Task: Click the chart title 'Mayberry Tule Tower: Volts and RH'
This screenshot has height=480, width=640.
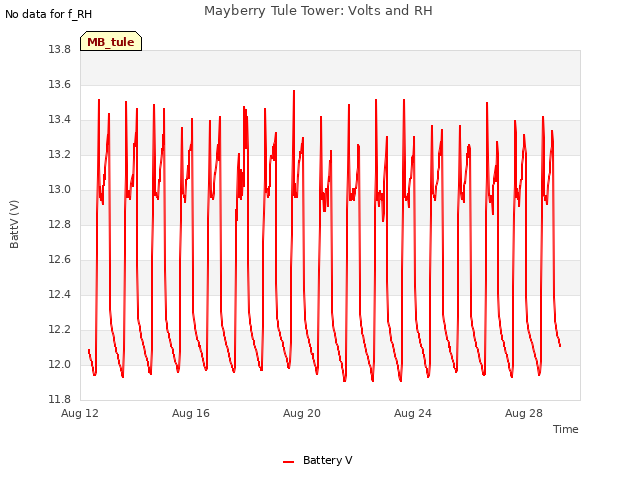Action: click(318, 11)
